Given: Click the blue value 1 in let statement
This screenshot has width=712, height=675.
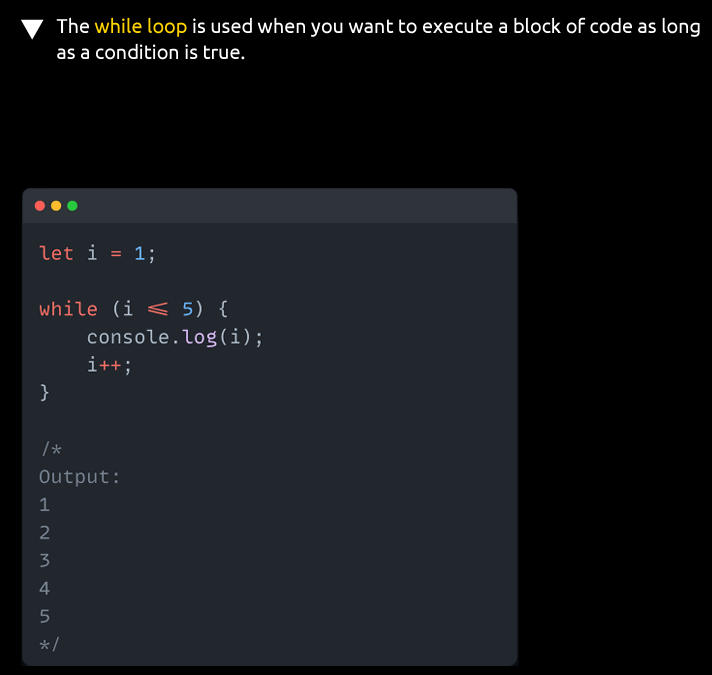Looking at the screenshot, I should (140, 253).
